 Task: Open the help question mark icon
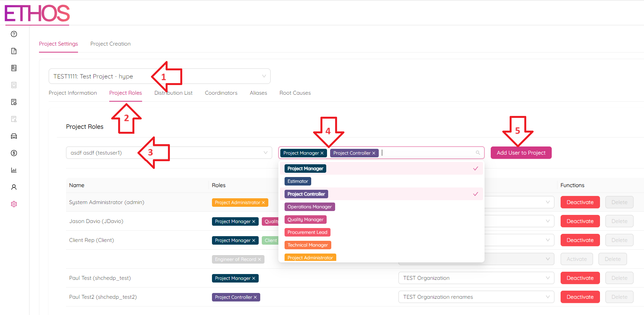point(14,34)
